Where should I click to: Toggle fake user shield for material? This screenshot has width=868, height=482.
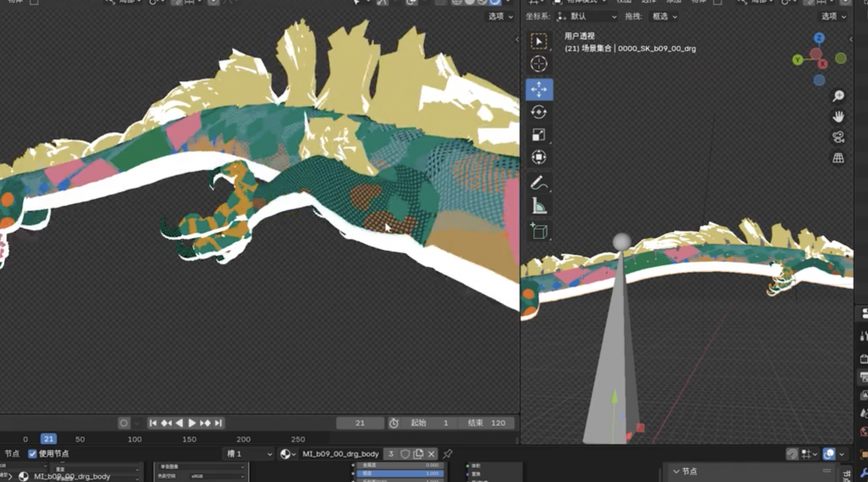405,454
